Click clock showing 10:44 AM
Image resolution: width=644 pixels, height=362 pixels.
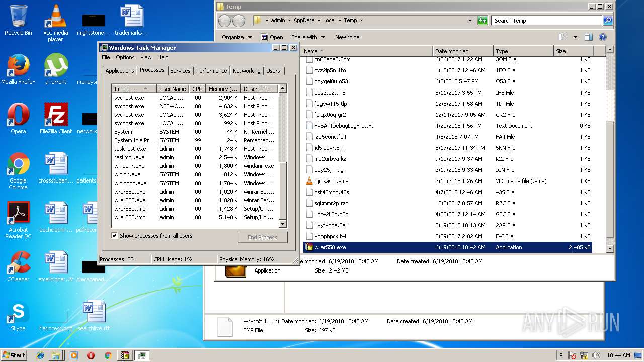pyautogui.click(x=618, y=355)
